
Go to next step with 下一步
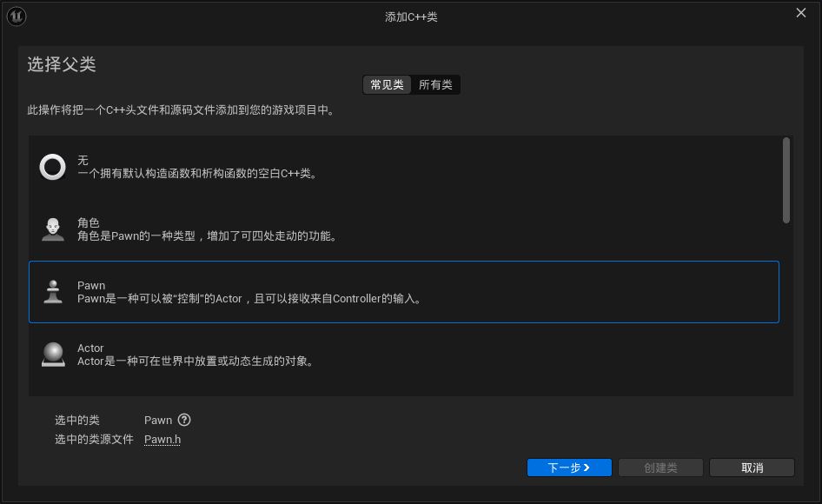pyautogui.click(x=569, y=468)
